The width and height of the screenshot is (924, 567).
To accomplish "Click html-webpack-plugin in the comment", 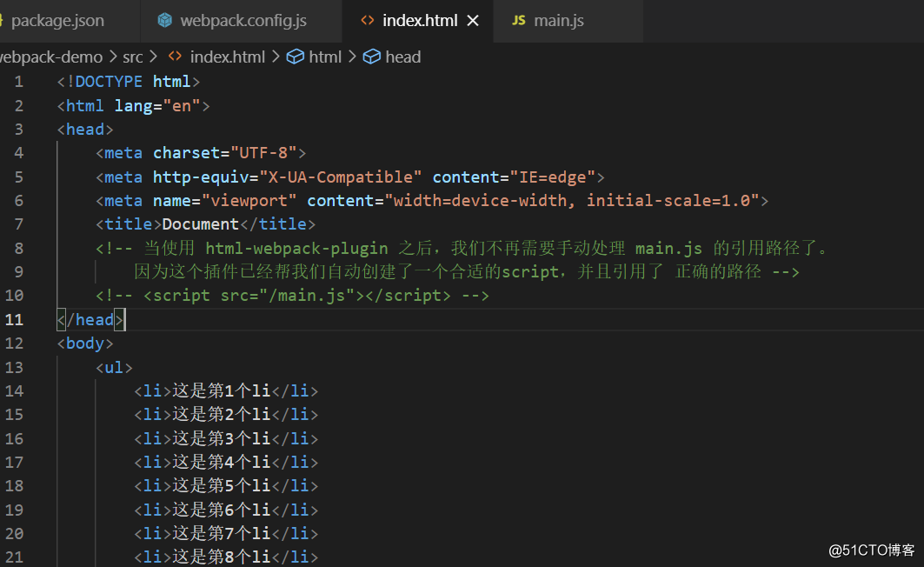I will (x=296, y=248).
